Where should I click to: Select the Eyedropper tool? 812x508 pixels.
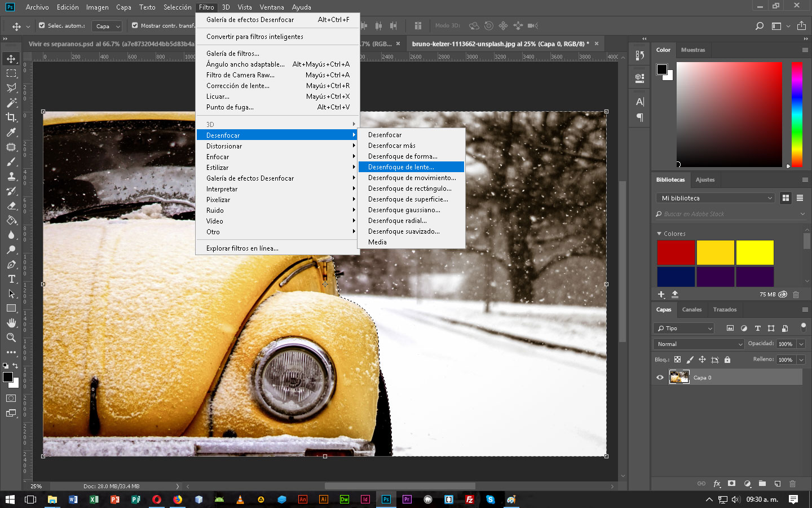click(x=11, y=132)
